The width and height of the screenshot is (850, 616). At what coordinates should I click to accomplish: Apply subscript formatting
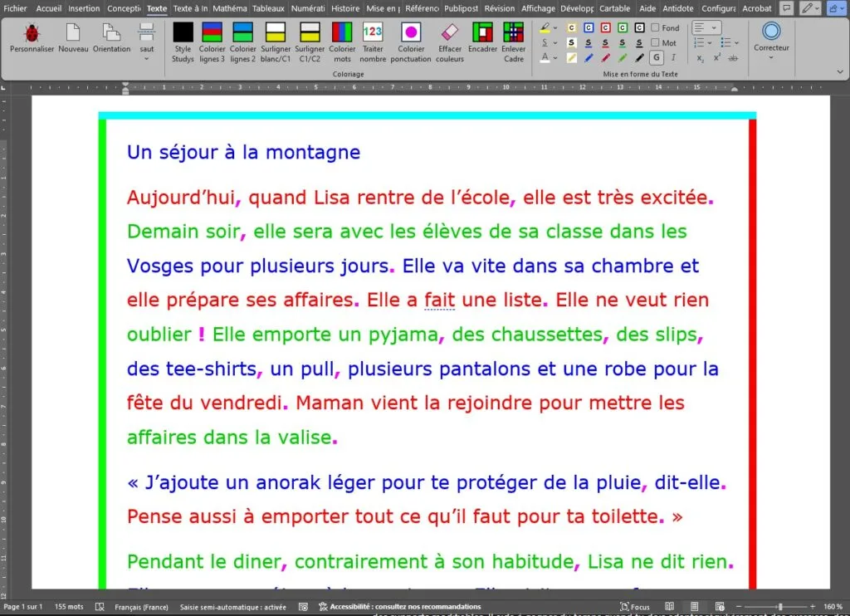pos(700,58)
